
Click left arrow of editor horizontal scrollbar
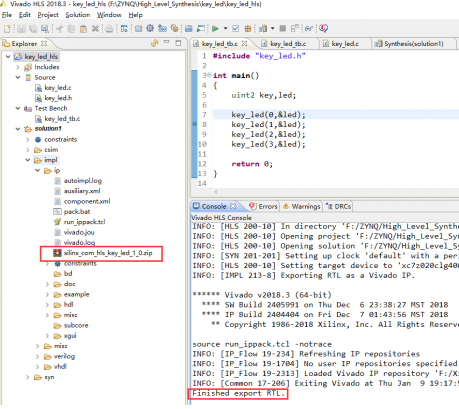pyautogui.click(x=216, y=192)
